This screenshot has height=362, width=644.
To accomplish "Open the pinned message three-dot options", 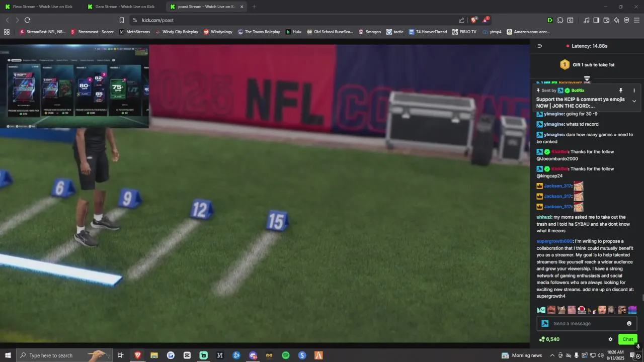I will click(634, 90).
